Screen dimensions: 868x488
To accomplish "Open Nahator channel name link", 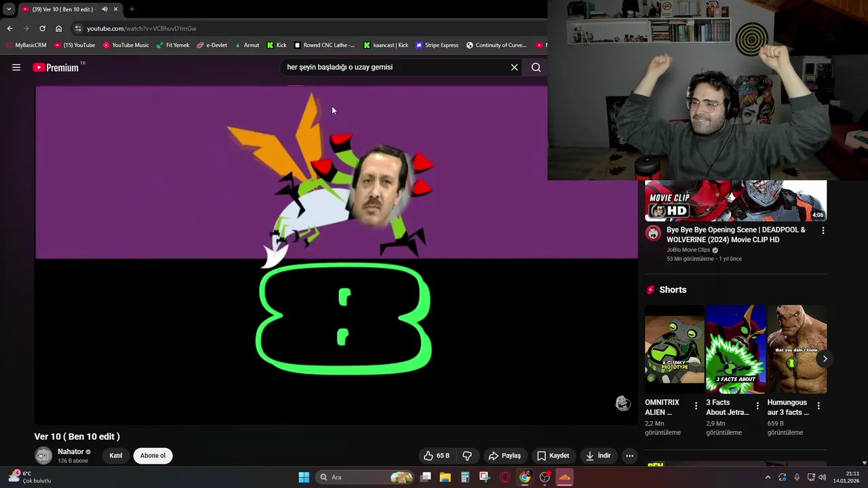I will [71, 451].
